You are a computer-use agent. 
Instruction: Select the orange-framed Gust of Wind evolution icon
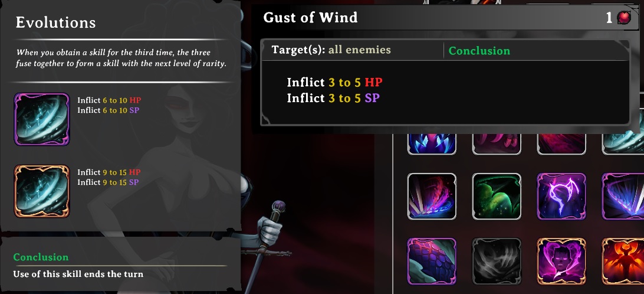click(42, 191)
